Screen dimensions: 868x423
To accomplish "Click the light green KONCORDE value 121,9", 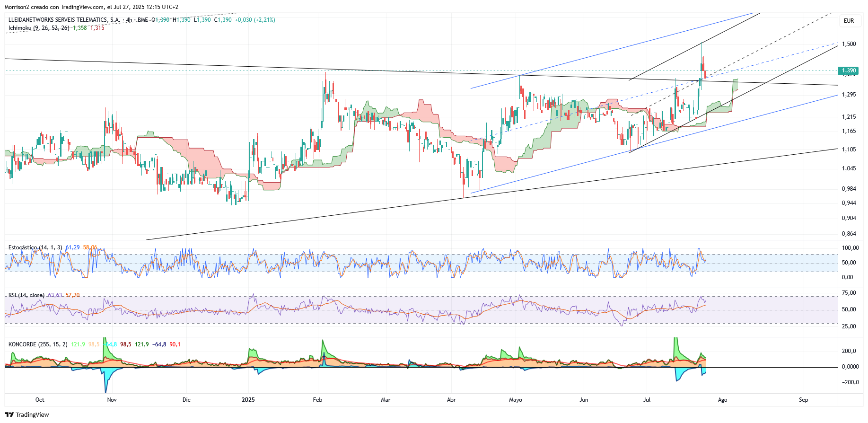I will [x=78, y=344].
